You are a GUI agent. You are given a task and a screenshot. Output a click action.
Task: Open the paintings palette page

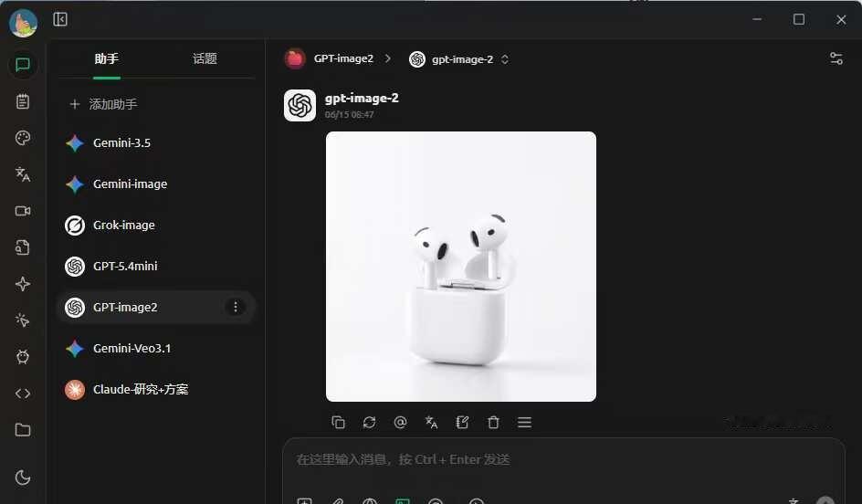(x=23, y=138)
